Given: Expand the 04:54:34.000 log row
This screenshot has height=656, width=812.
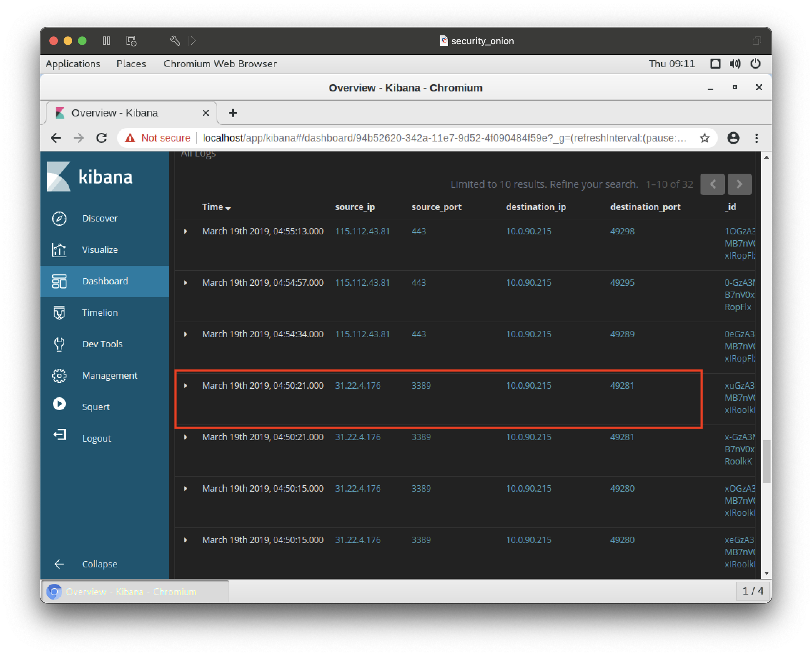Looking at the screenshot, I should point(185,334).
